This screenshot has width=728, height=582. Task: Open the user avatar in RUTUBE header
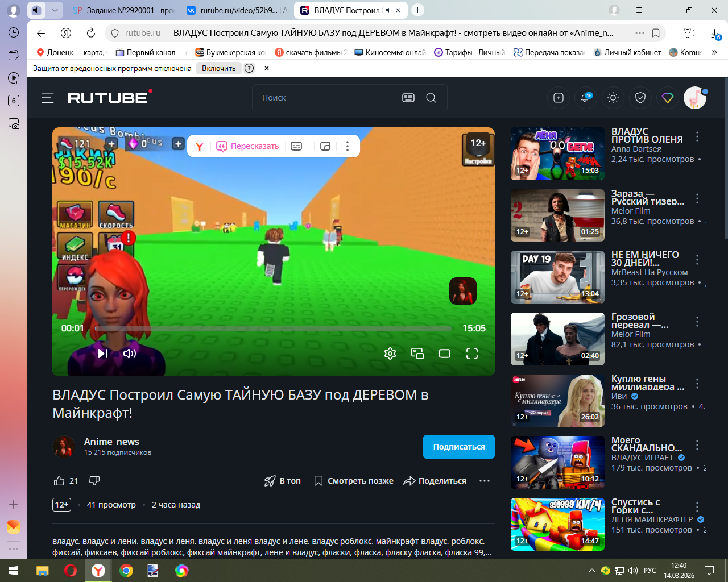695,98
